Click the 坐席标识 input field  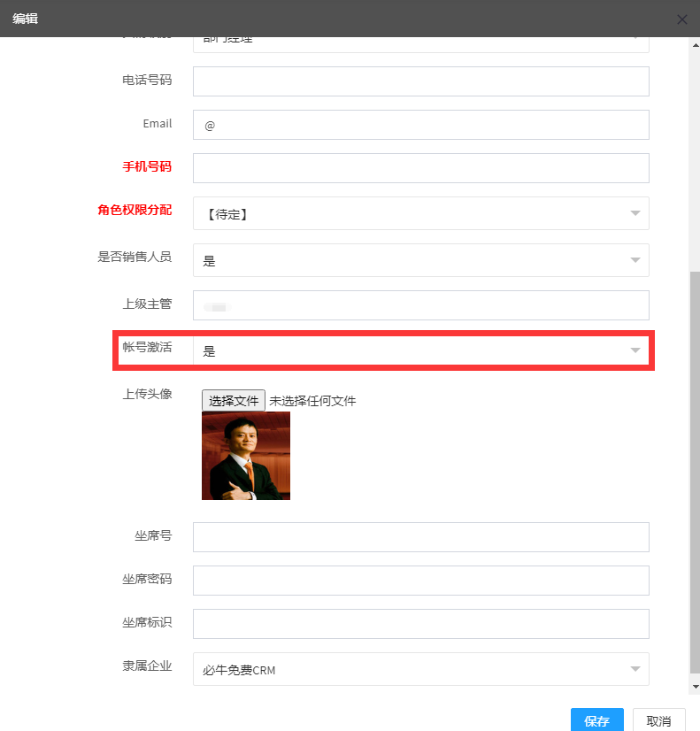421,624
